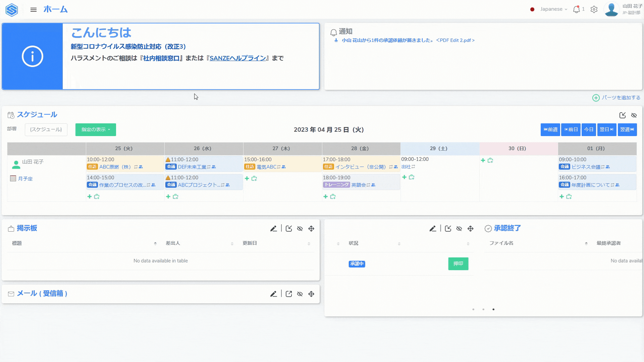Image resolution: width=644 pixels, height=362 pixels.
Task: Open the SANZEヘルプライン link
Action: [237, 58]
